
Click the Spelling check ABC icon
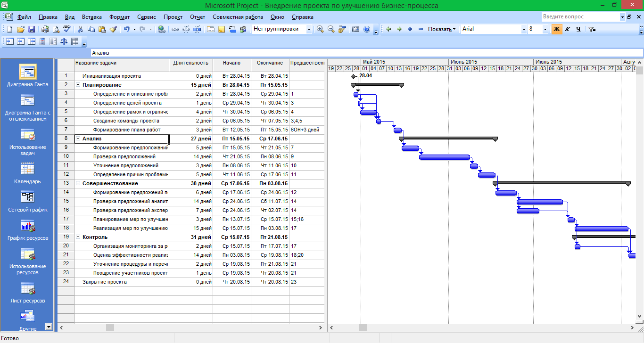[66, 29]
